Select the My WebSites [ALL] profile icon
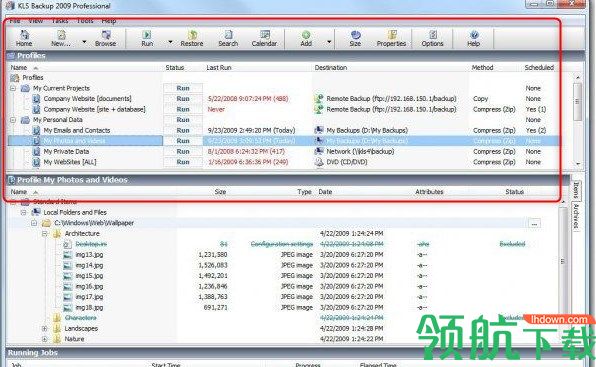Image resolution: width=596 pixels, height=367 pixels. (36, 162)
